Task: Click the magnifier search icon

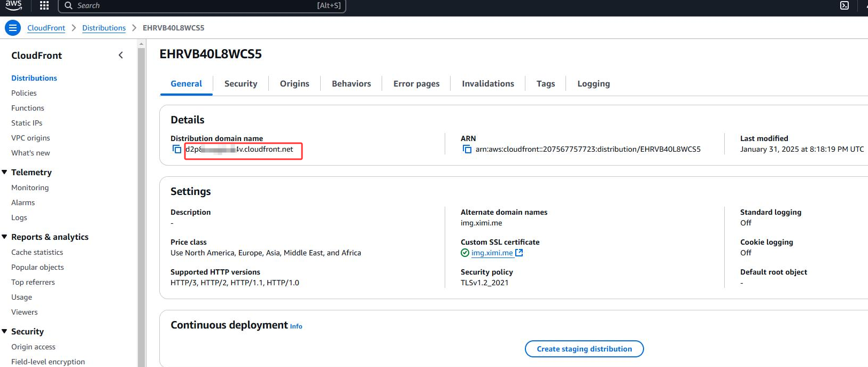Action: 68,5
